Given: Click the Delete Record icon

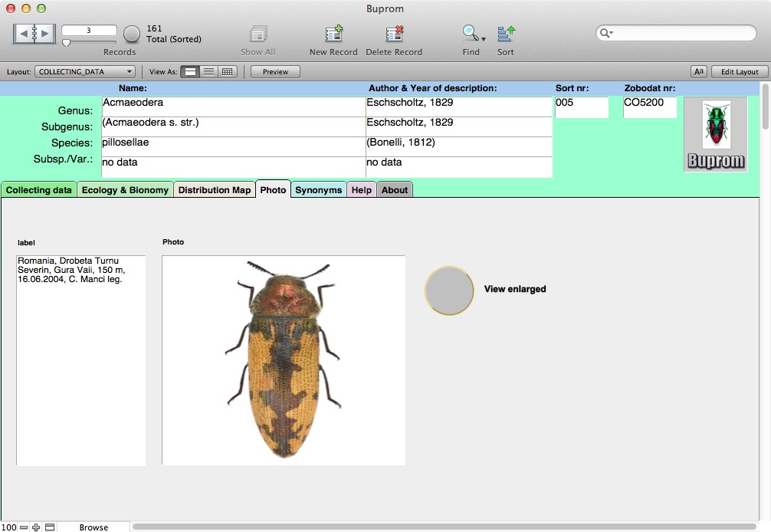Looking at the screenshot, I should click(394, 34).
